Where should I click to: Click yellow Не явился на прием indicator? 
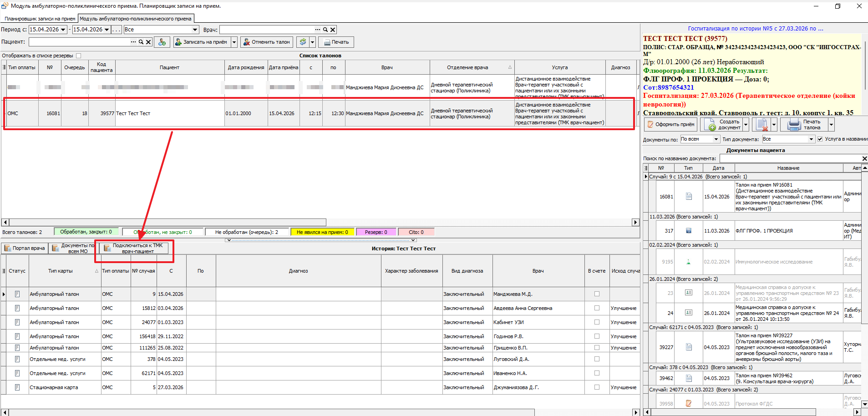[x=322, y=232]
